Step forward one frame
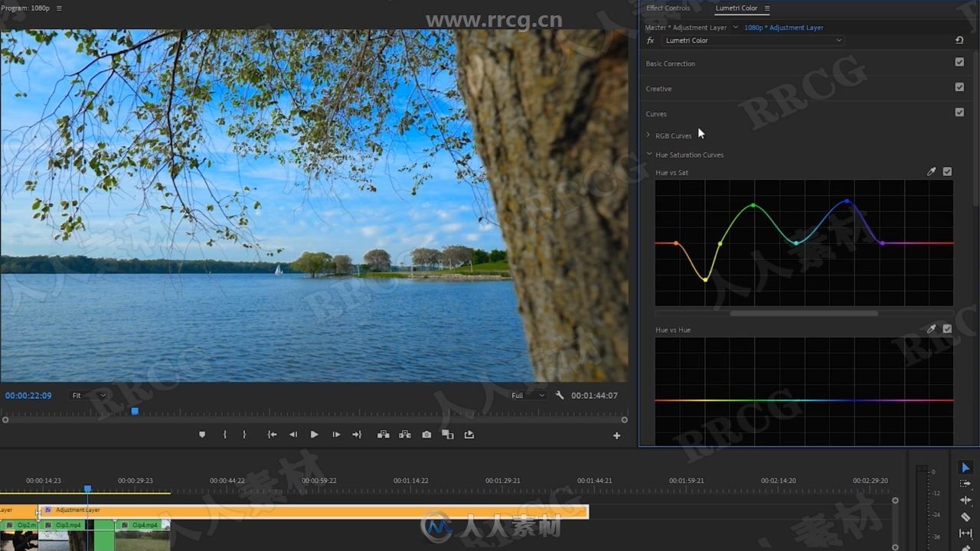 click(336, 435)
